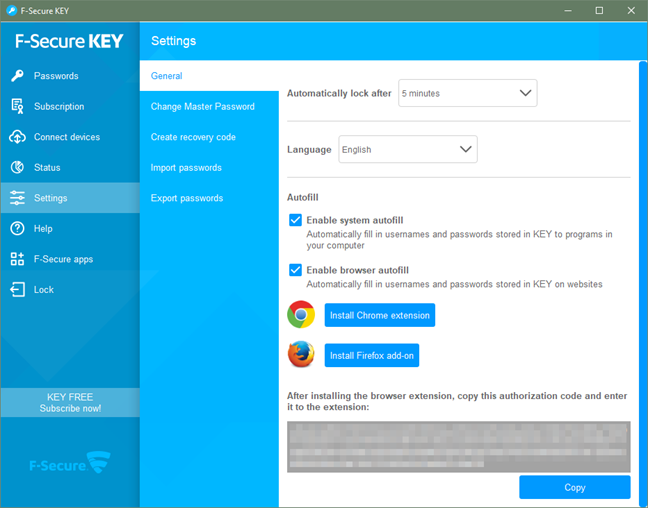The image size is (648, 508).
Task: Click the Status gauge icon
Action: click(x=17, y=167)
